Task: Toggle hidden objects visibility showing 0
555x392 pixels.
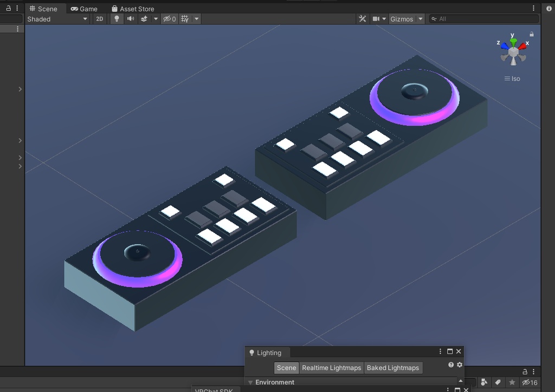Action: [169, 19]
